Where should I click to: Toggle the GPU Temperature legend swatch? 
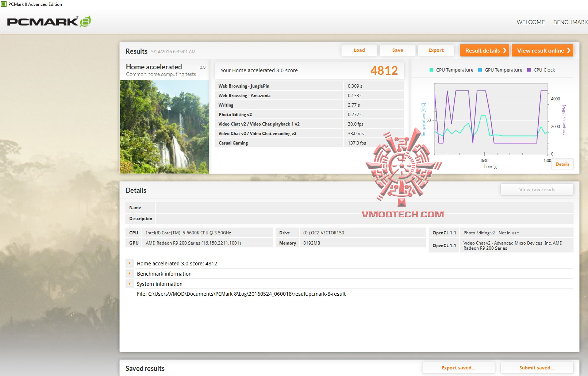[480, 70]
